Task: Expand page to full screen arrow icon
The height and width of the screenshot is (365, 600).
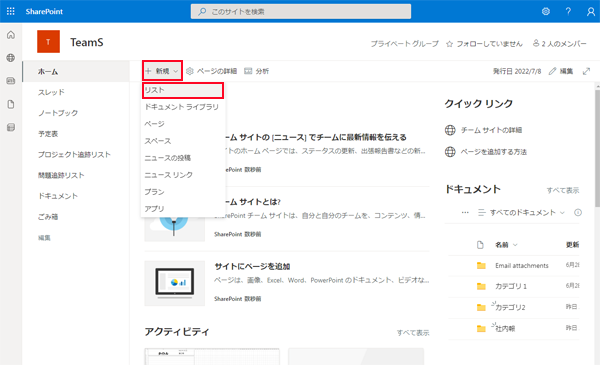Action: pyautogui.click(x=586, y=71)
